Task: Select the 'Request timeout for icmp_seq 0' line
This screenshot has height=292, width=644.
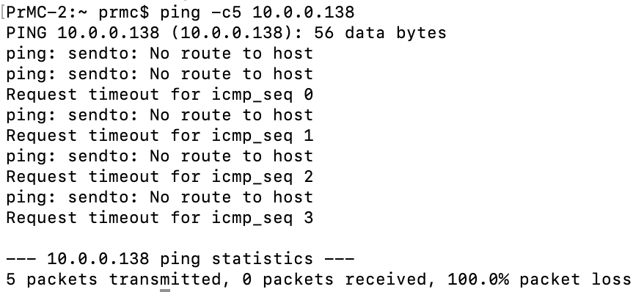Action: pos(160,95)
